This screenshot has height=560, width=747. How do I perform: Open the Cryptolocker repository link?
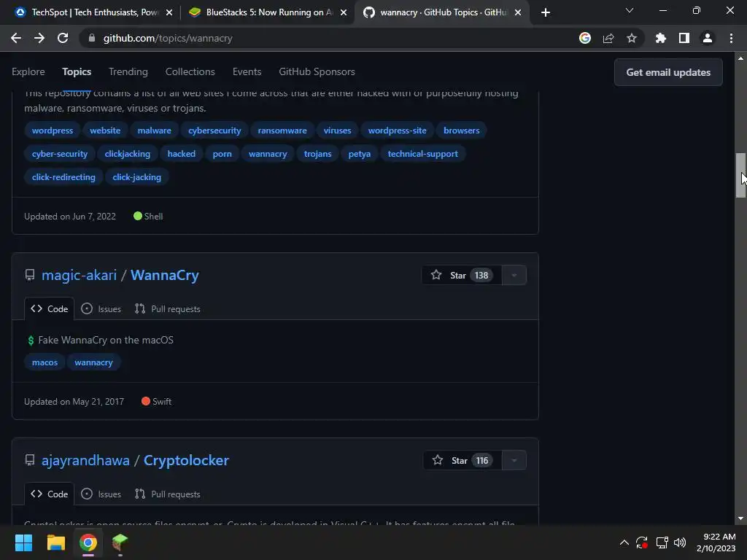[x=186, y=461]
